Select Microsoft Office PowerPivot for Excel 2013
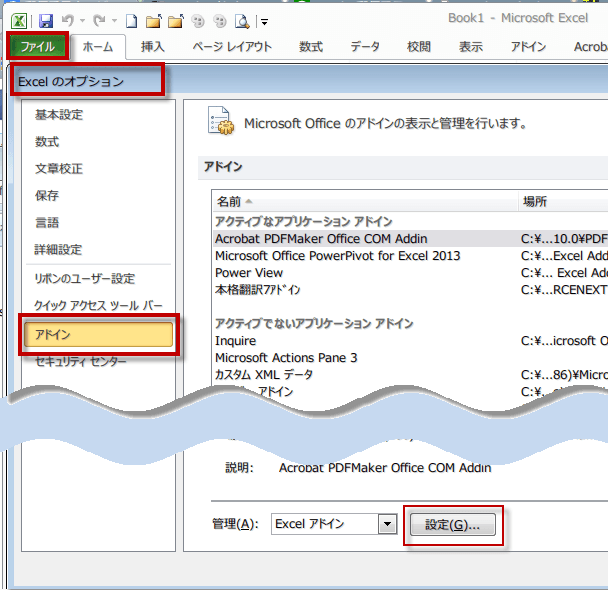Viewport: 608px width, 590px height. [x=410, y=256]
